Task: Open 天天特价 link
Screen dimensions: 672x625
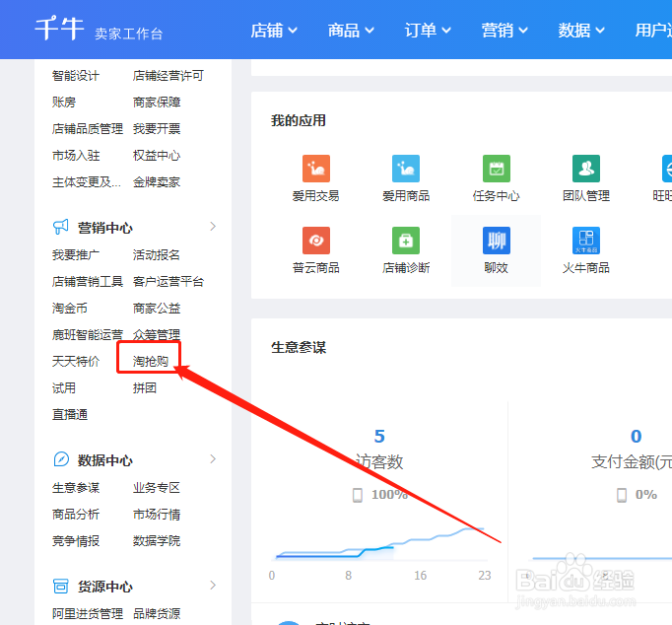Action: coord(76,362)
